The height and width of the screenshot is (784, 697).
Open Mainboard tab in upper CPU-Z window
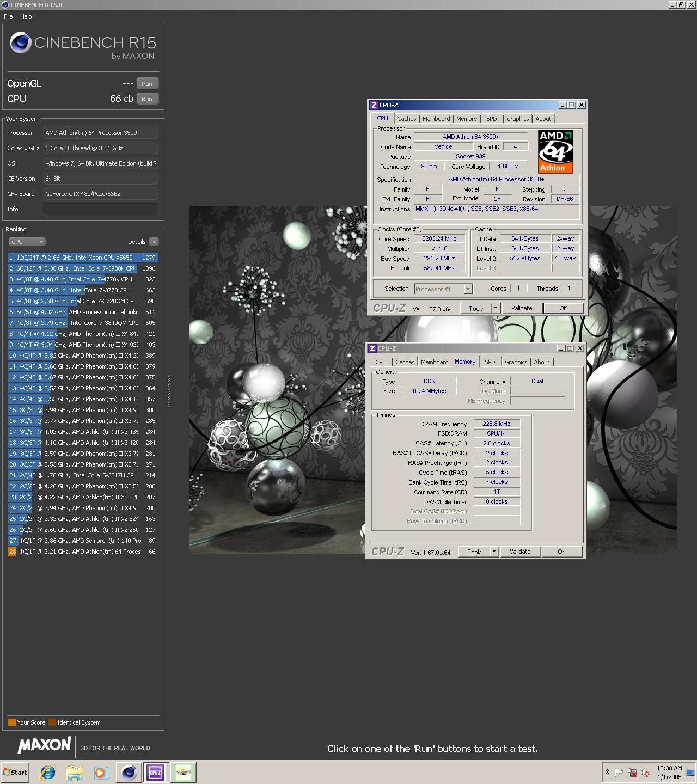tap(436, 119)
